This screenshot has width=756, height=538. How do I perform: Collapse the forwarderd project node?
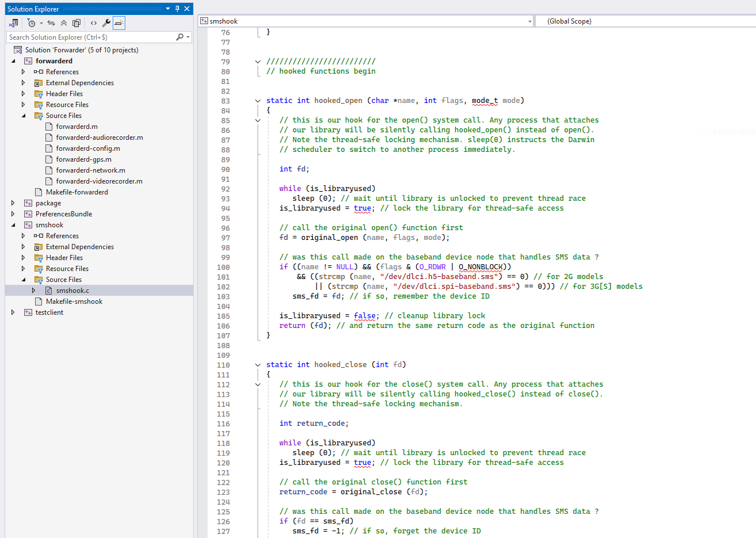tap(13, 61)
